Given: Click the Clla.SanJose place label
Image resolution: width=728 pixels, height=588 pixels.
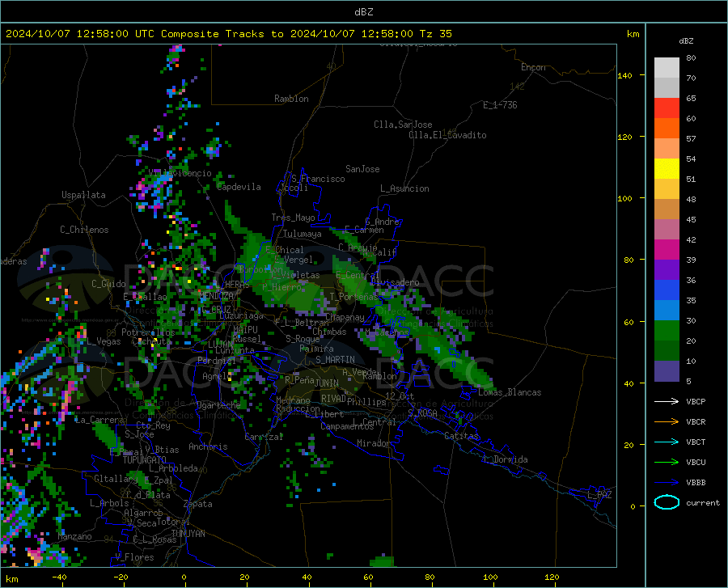Looking at the screenshot, I should click(x=403, y=125).
